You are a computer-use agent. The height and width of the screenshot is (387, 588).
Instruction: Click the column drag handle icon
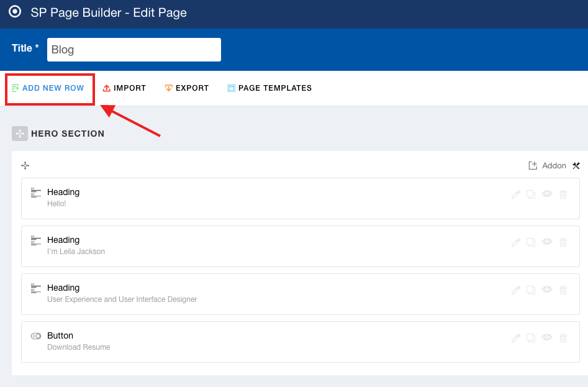(x=25, y=166)
